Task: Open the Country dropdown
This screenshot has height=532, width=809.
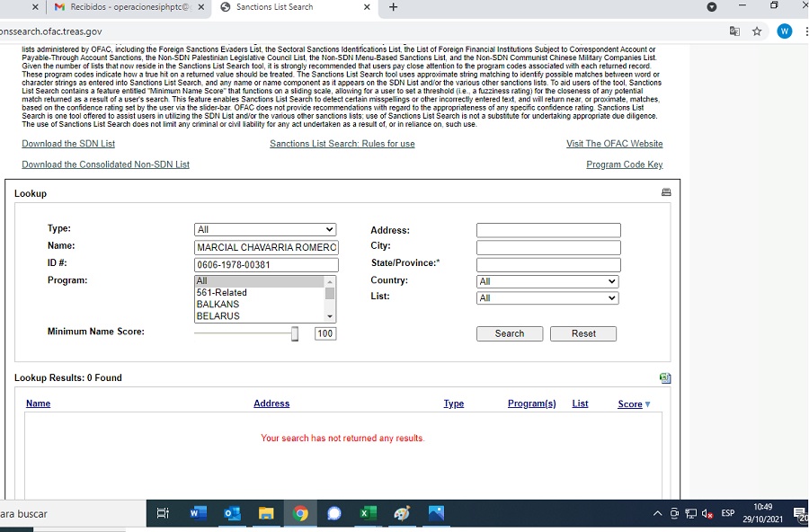Action: click(x=547, y=281)
